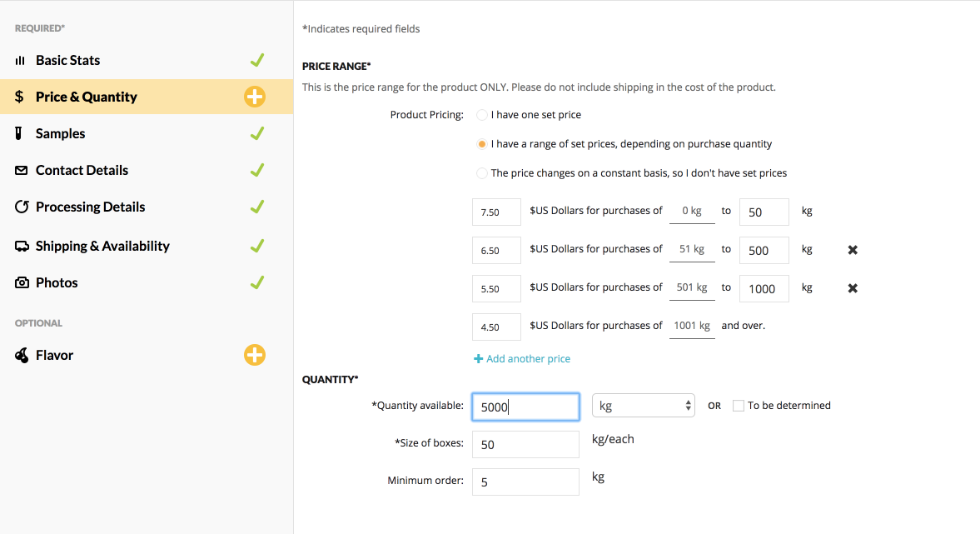Open the kg quantity unit dropdown
The image size is (980, 534).
coord(643,406)
